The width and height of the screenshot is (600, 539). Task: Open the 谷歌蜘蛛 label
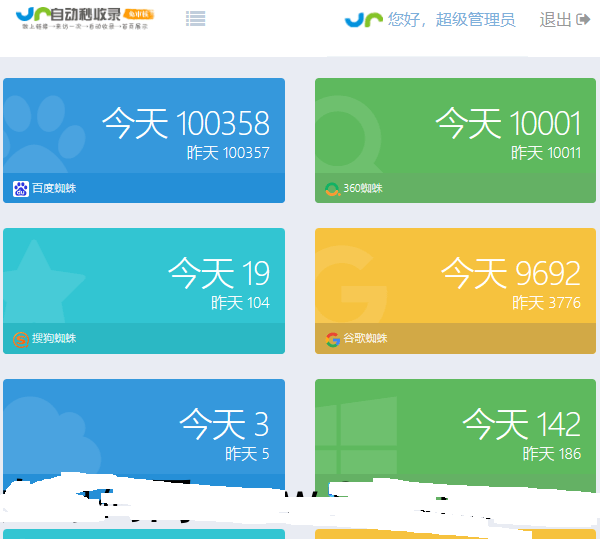point(365,338)
